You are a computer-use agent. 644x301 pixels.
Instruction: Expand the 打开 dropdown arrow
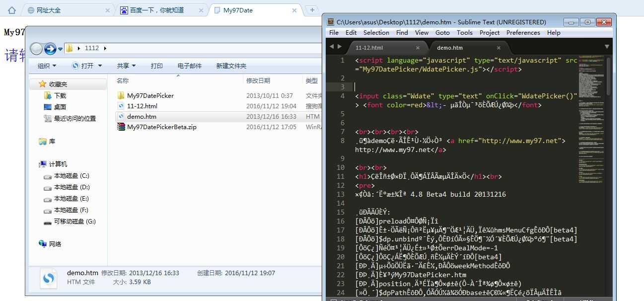click(100, 66)
